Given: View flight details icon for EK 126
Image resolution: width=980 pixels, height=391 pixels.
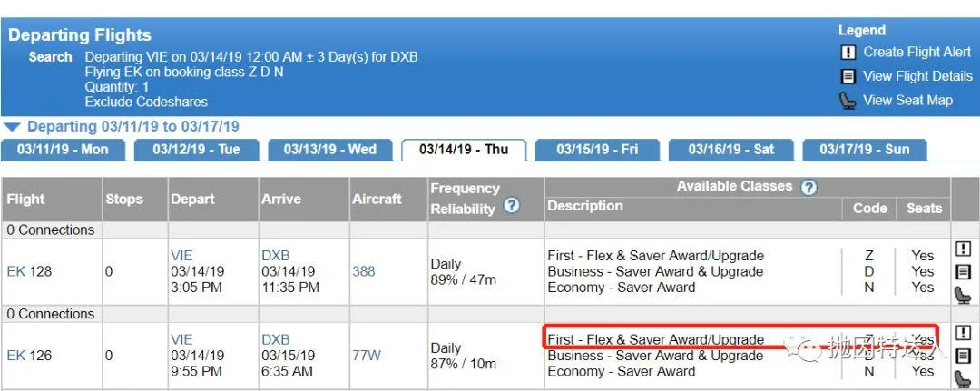Looking at the screenshot, I should (x=963, y=356).
